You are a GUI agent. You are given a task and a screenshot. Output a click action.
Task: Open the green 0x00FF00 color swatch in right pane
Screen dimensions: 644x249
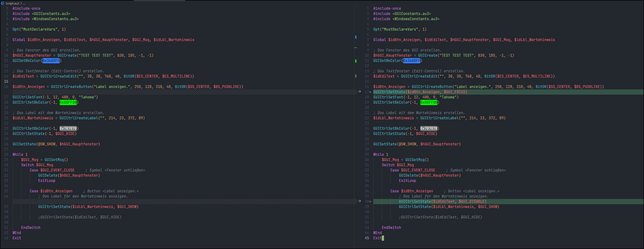click(429, 102)
